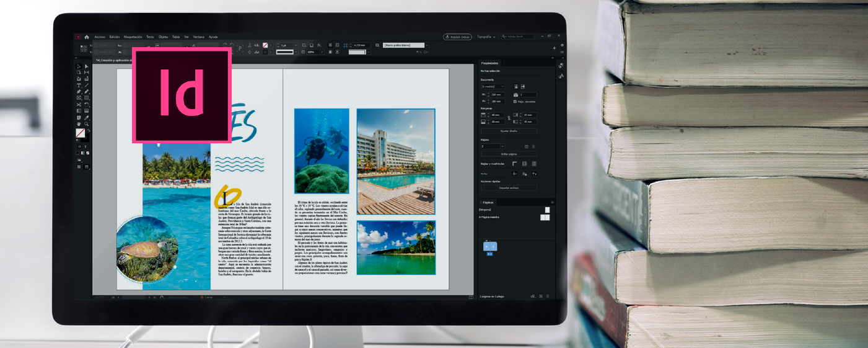Click the Ajustar diseño button
Screen dimensions: 868x348
click(509, 131)
